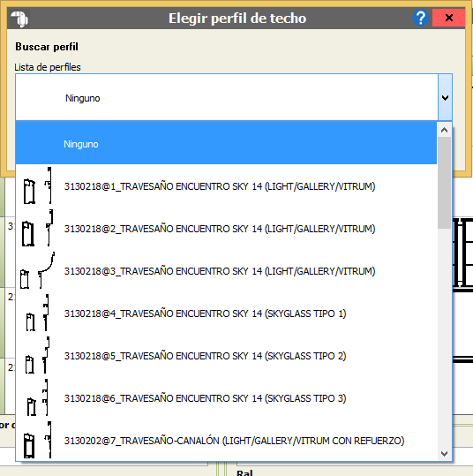
Task: Click the list scrollbar down arrow
Action: click(x=445, y=454)
